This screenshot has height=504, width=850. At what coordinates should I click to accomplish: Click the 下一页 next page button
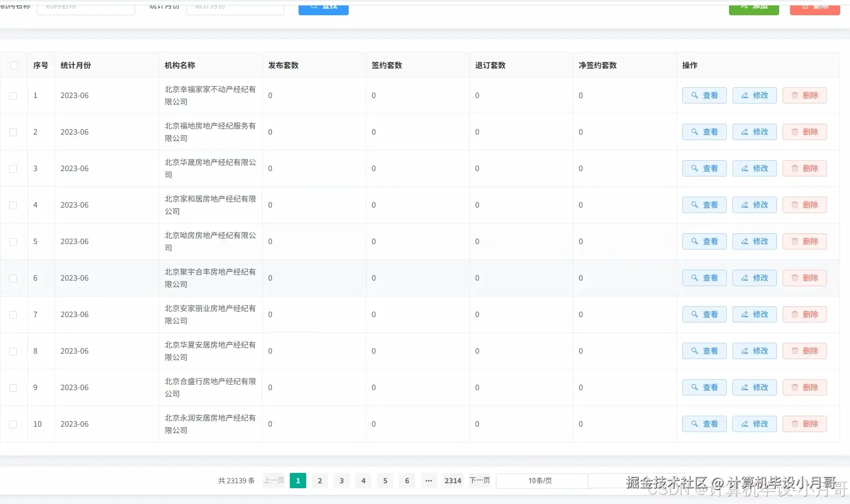(479, 481)
